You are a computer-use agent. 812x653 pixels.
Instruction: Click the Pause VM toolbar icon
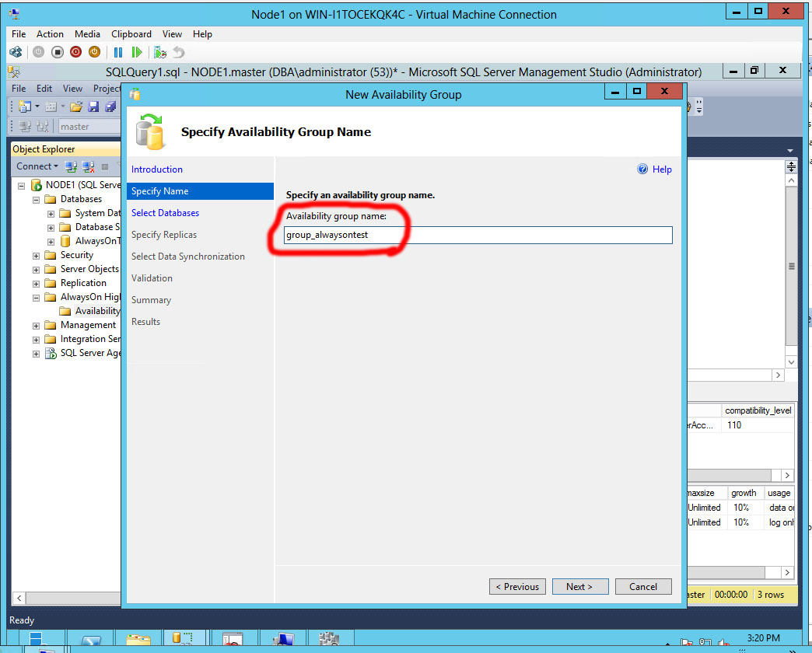pyautogui.click(x=118, y=51)
